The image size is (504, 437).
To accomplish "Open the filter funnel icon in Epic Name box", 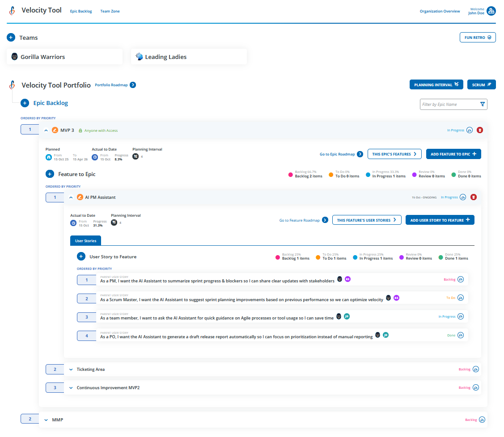I will click(x=483, y=104).
